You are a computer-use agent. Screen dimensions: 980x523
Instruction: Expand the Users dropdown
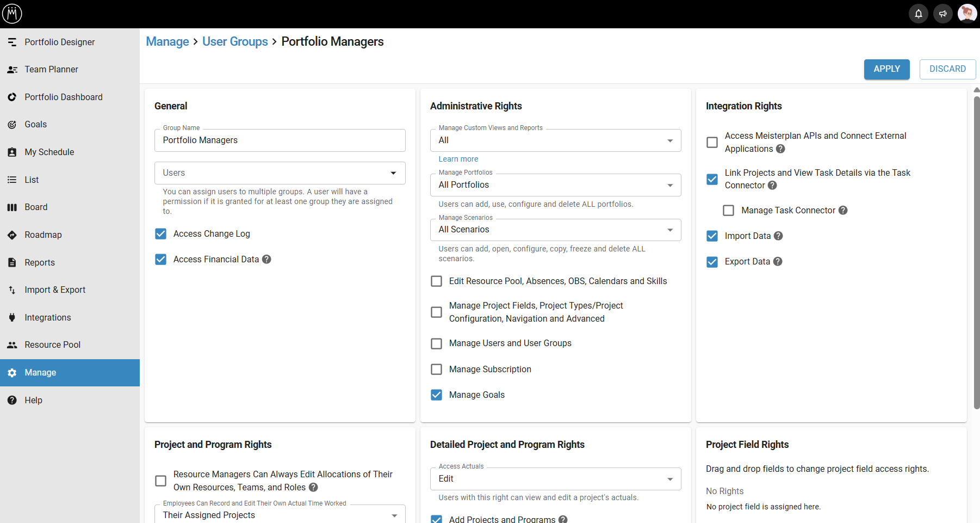280,173
